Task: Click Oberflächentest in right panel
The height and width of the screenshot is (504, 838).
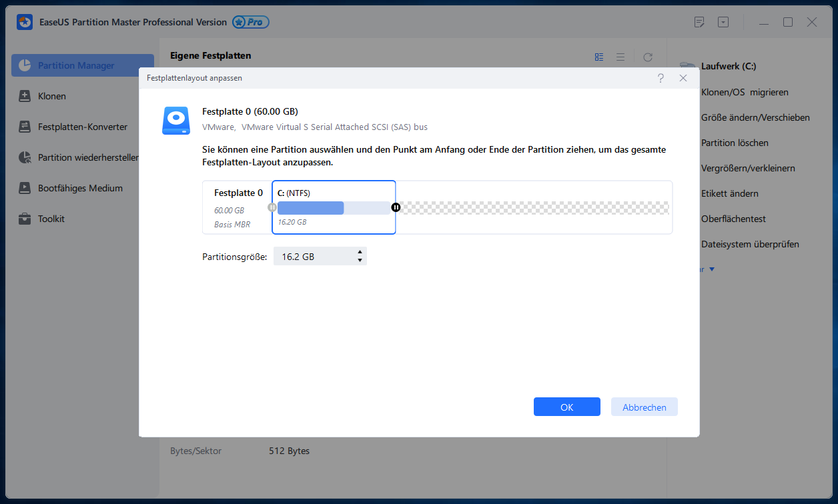Action: pos(733,219)
